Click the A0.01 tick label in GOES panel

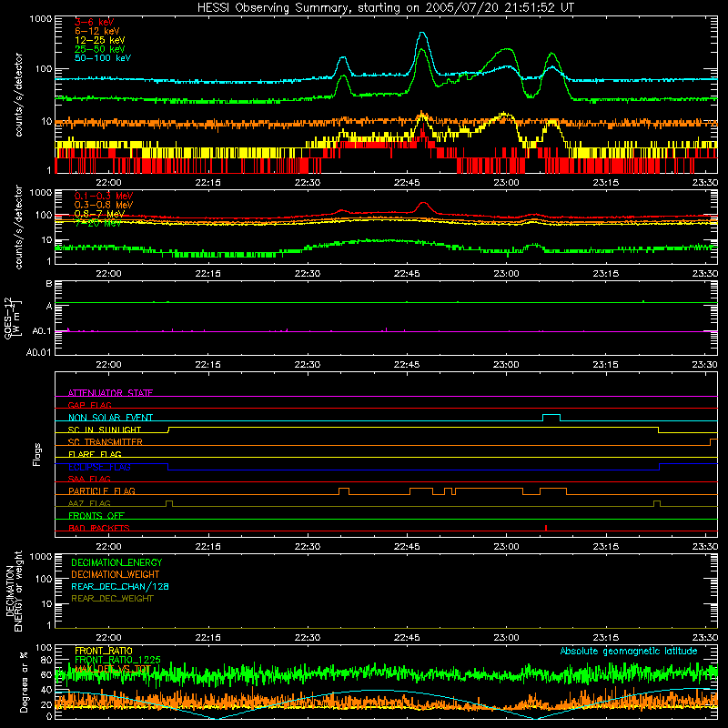[39, 352]
